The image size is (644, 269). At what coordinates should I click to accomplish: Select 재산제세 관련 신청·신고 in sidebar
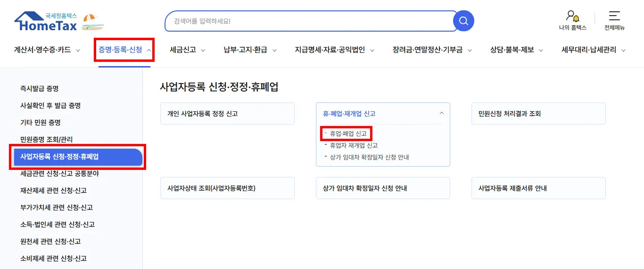click(53, 191)
